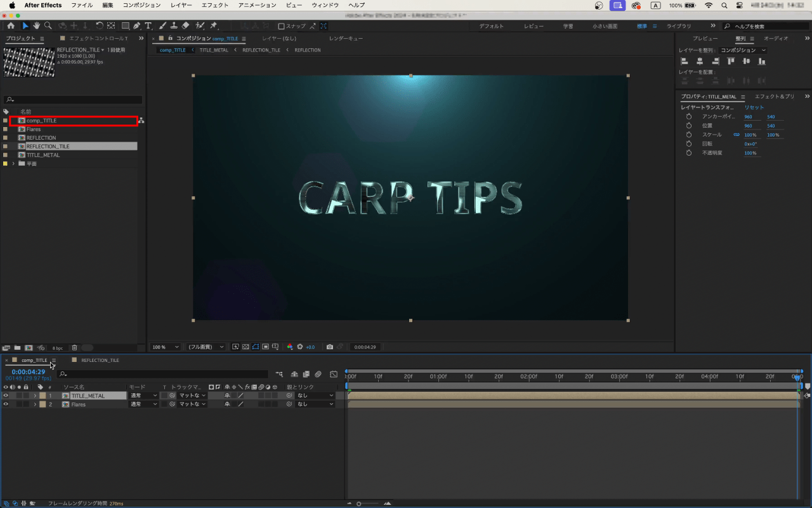Click align top edges icon

pyautogui.click(x=731, y=62)
